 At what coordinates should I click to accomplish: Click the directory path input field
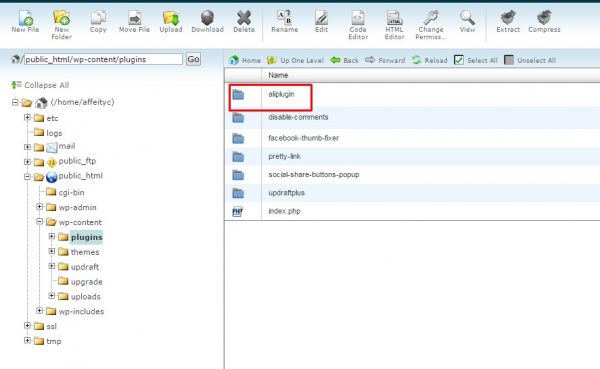coord(103,59)
